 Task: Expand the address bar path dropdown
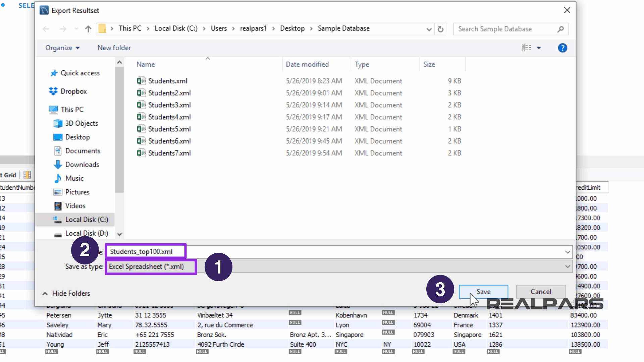pyautogui.click(x=429, y=29)
